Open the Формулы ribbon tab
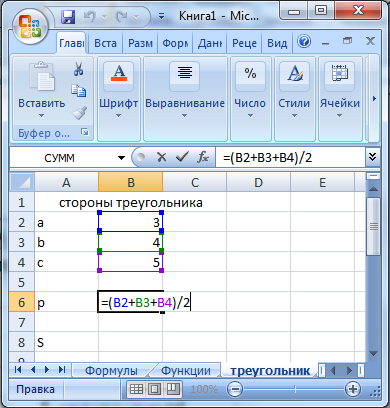 [x=175, y=43]
